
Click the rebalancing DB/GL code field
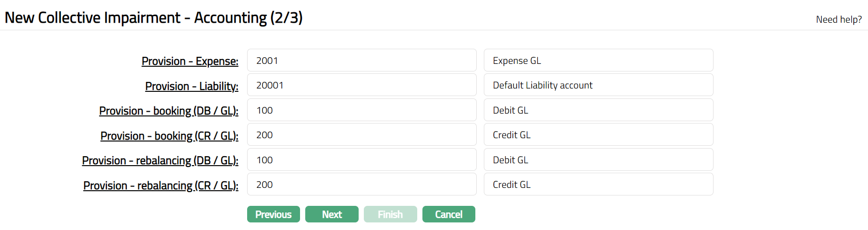coord(361,160)
